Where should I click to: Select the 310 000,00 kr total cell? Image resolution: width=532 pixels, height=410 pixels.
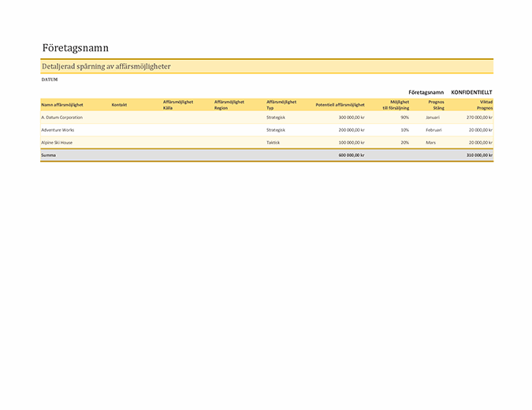point(478,155)
